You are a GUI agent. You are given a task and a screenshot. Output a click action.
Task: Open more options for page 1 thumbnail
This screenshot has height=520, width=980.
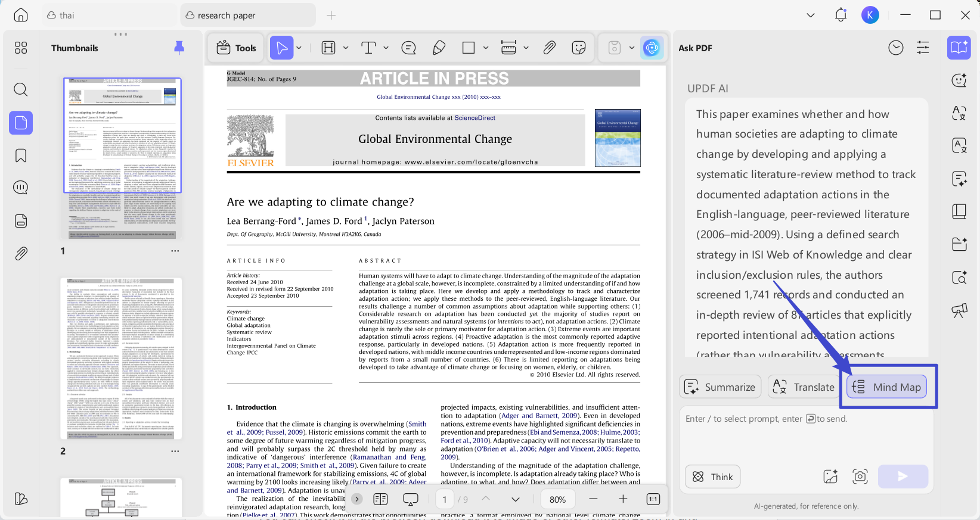click(175, 251)
